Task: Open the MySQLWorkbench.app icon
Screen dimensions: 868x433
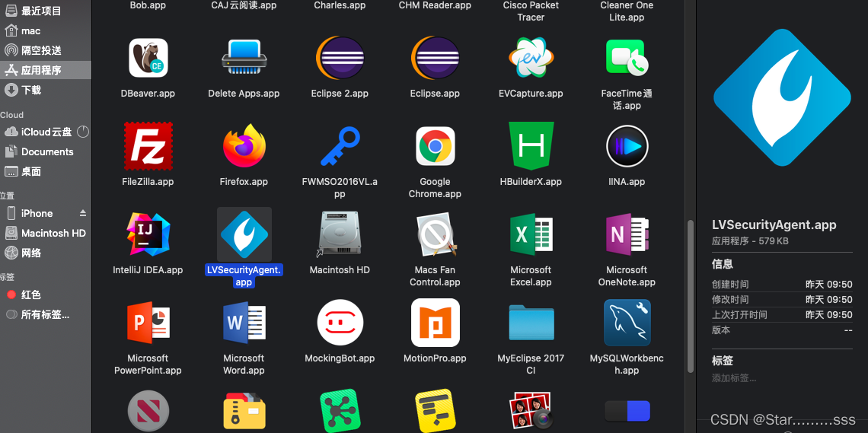Action: click(x=627, y=323)
